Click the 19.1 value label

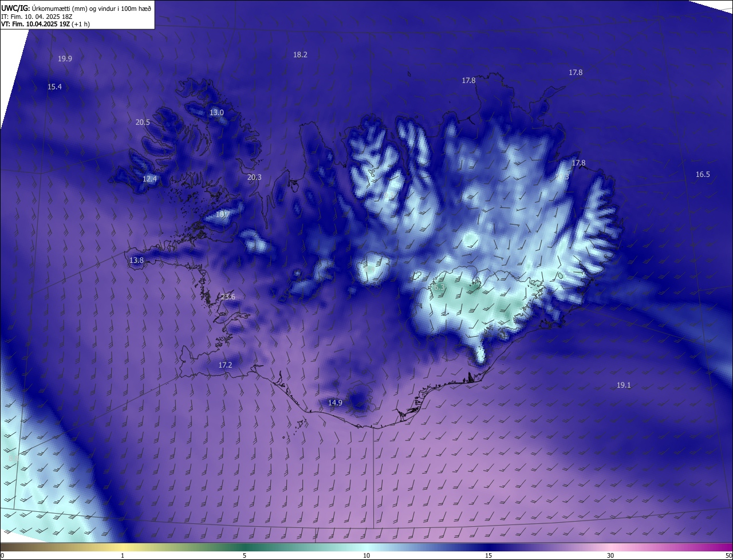[x=624, y=385]
